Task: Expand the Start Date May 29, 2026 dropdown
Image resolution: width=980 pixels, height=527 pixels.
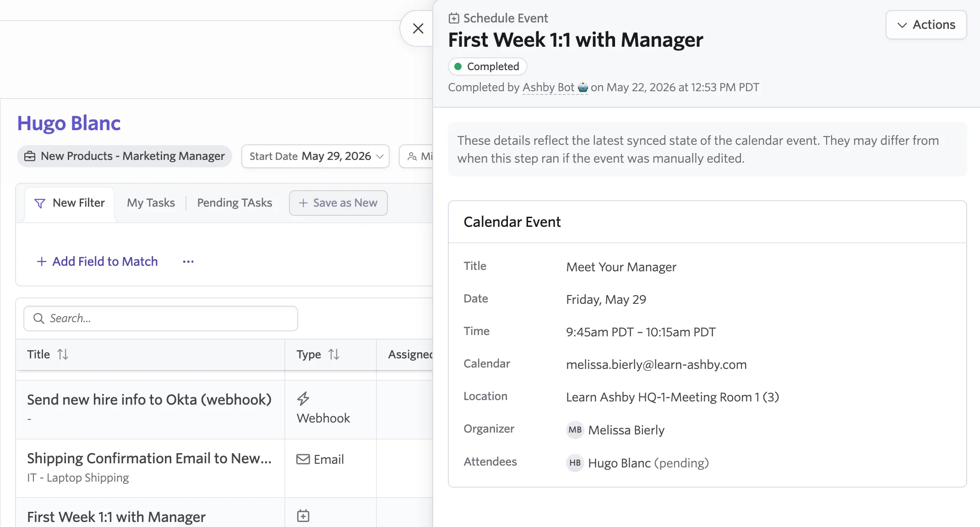Action: (x=316, y=156)
